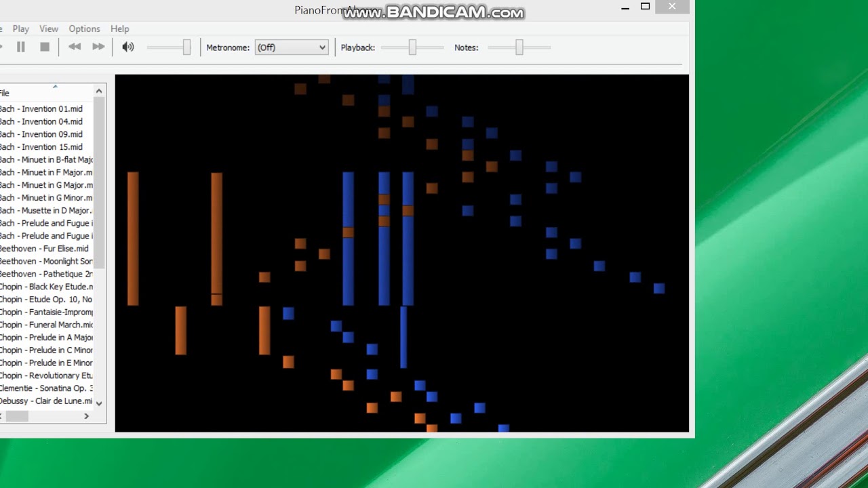868x488 pixels.
Task: Stop the song with the stop button
Action: 45,47
